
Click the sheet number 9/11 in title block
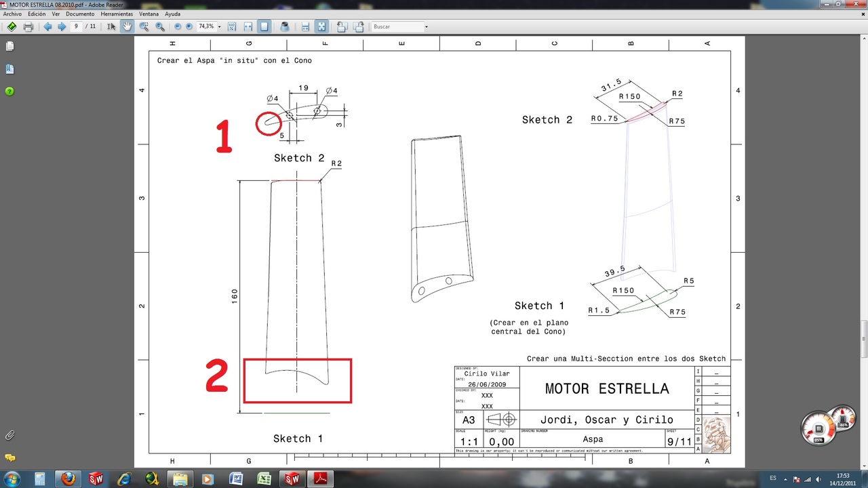(679, 441)
